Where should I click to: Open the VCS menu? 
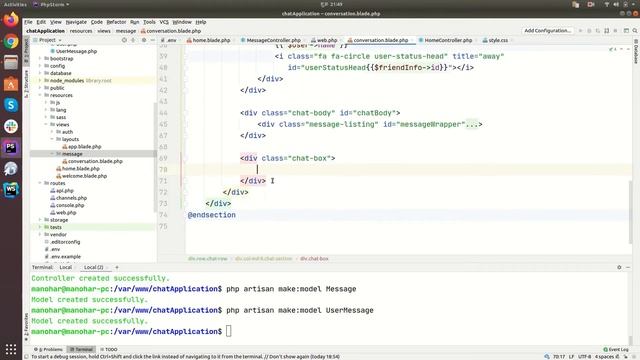(164, 22)
